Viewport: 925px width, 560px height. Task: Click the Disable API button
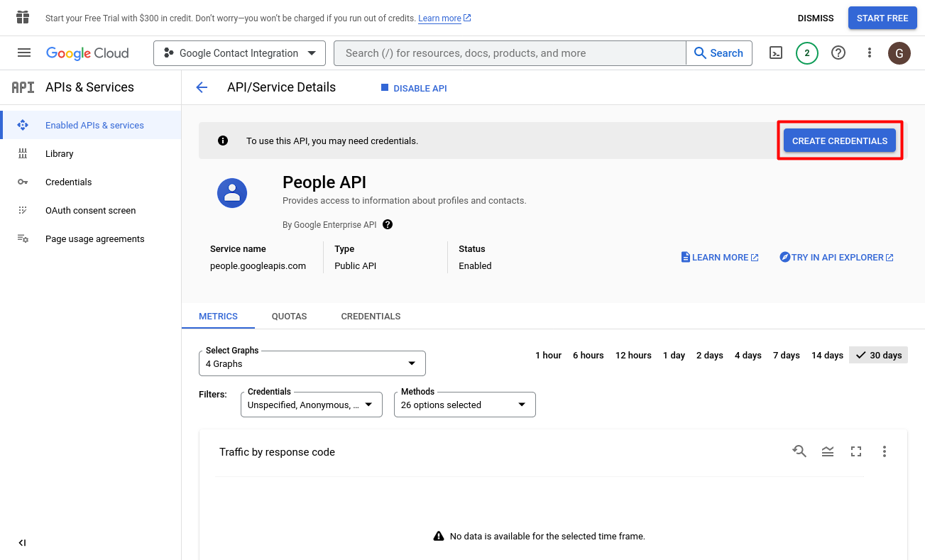[x=414, y=88]
